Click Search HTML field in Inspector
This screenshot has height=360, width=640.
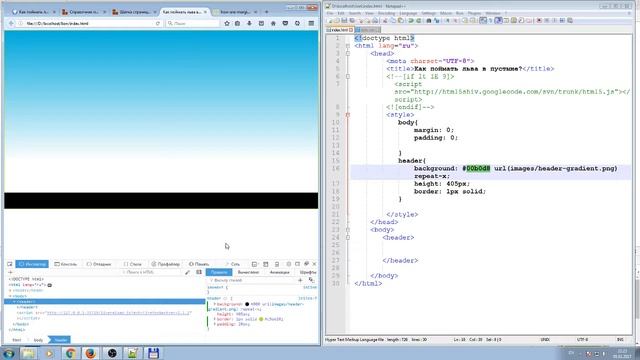(x=151, y=272)
